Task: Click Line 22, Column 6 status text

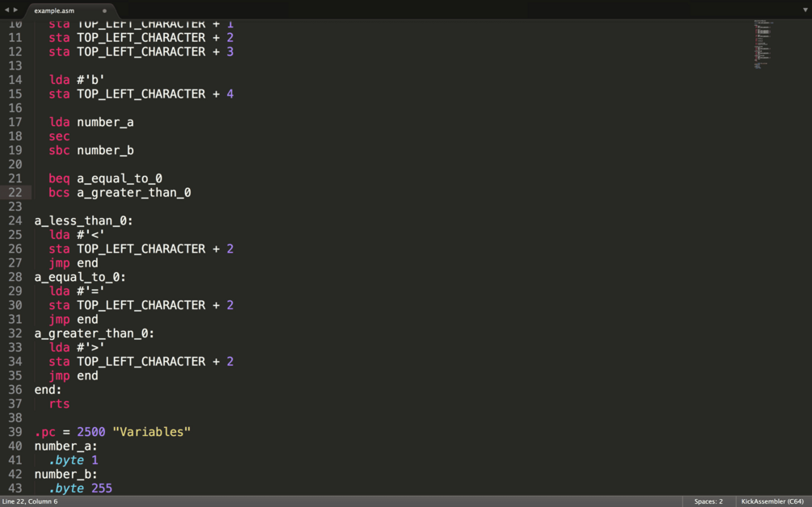Action: point(30,501)
